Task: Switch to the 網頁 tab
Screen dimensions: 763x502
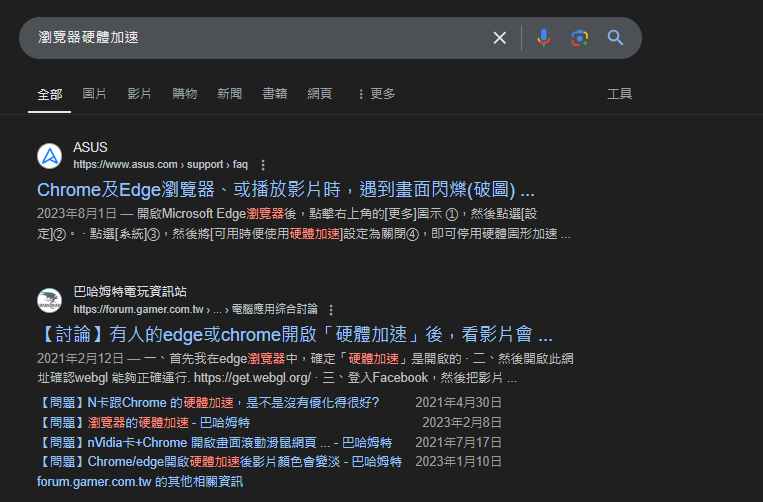Action: [x=320, y=93]
